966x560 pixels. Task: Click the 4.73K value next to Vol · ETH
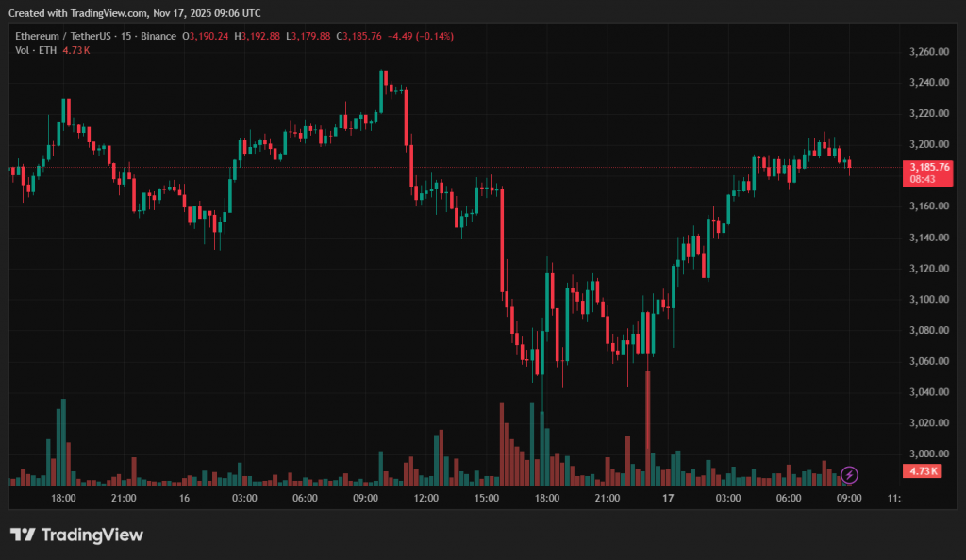[75, 50]
